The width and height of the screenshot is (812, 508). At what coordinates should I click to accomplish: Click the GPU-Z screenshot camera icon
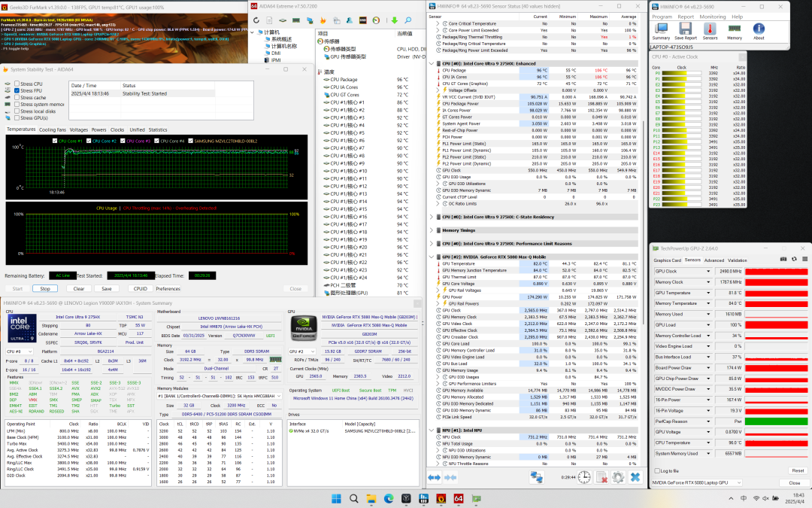(x=783, y=260)
